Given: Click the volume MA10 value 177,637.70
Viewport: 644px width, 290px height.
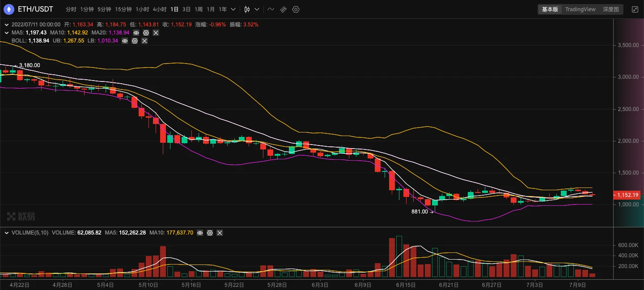Looking at the screenshot, I should (x=180, y=233).
